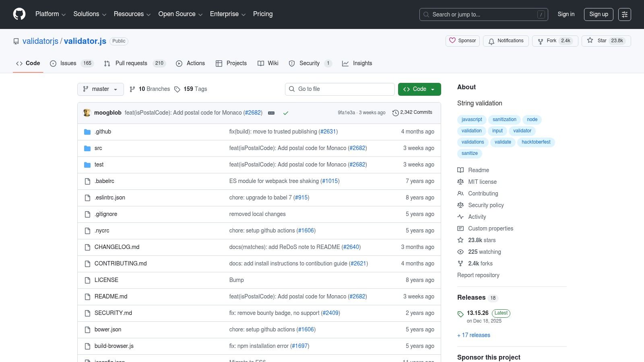Screen dimensions: 644x362
Task: View checks via the green checkmark
Action: [x=286, y=113]
